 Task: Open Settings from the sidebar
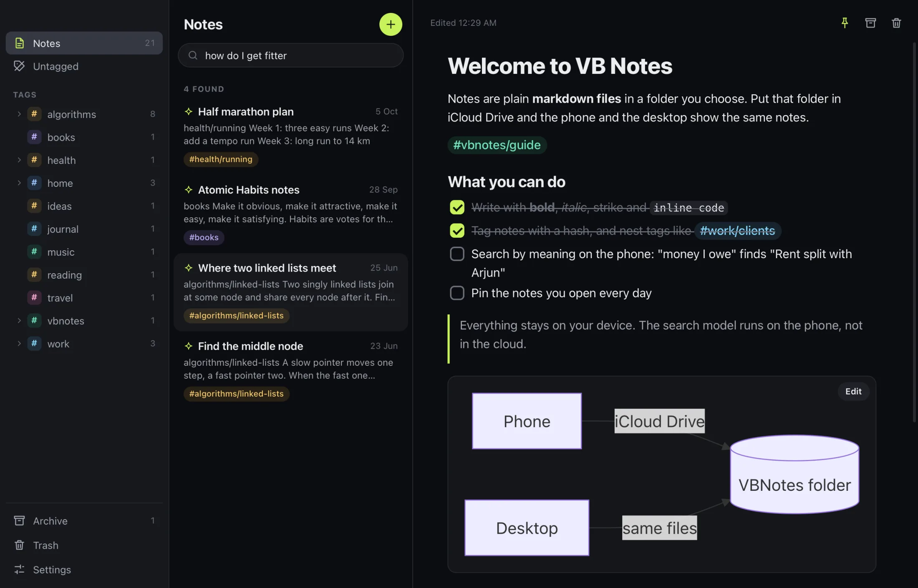pyautogui.click(x=84, y=569)
